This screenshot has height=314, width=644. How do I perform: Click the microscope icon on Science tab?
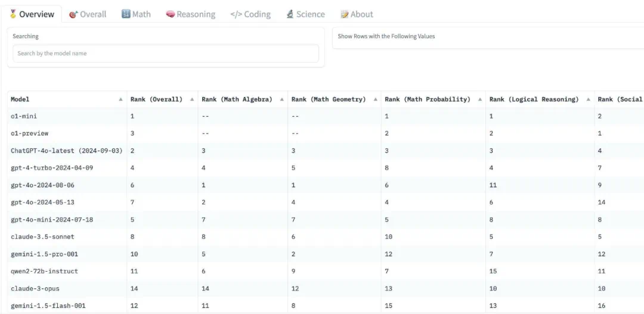pos(290,14)
